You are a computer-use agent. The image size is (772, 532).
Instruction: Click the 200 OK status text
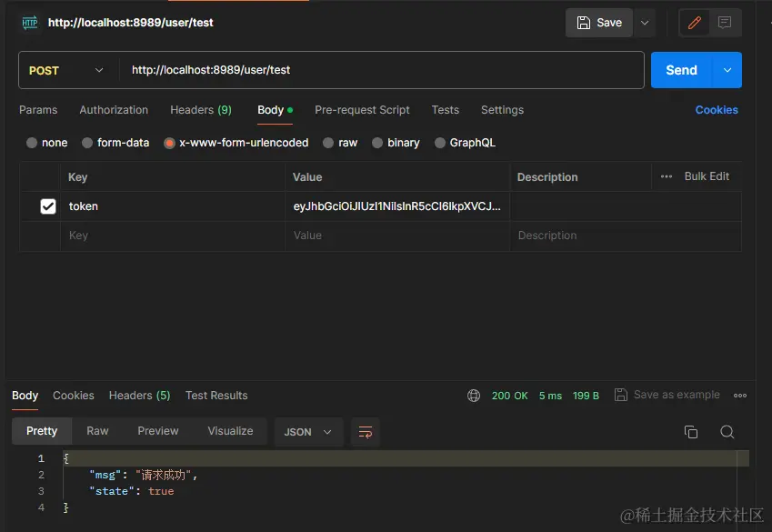tap(509, 396)
